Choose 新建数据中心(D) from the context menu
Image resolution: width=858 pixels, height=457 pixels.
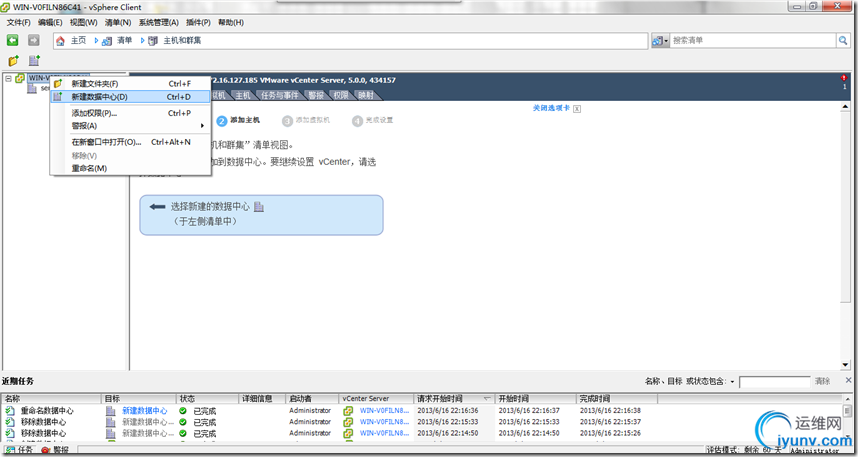click(x=130, y=97)
